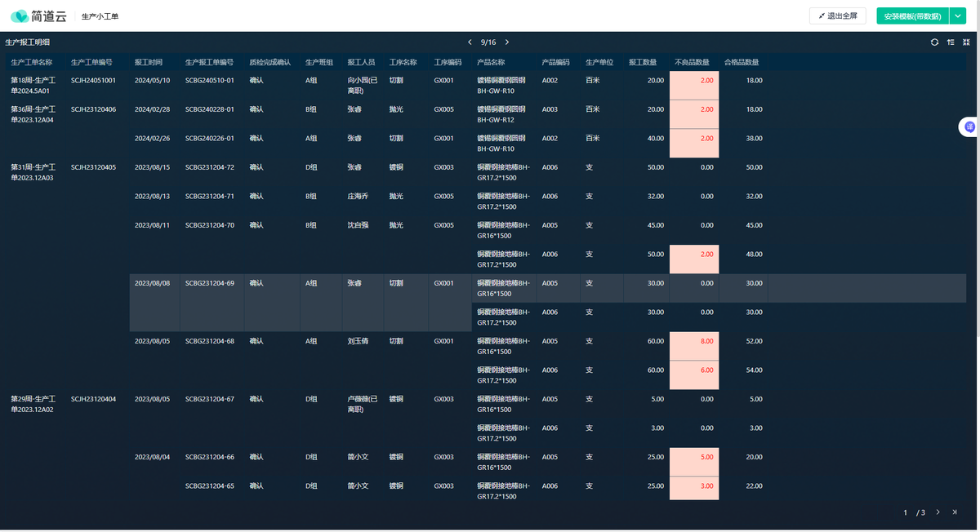The width and height of the screenshot is (980, 532).
Task: Select report number SCBG231204-72
Action: click(210, 167)
